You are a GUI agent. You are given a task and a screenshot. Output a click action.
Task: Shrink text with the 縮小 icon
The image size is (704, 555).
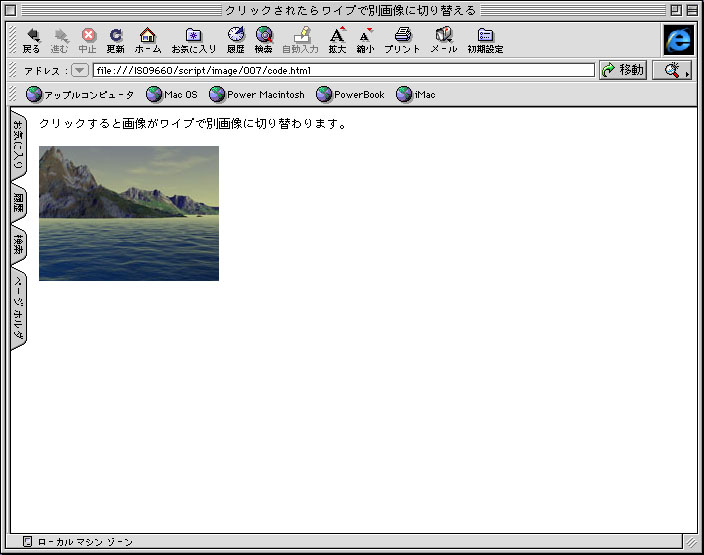coord(365,40)
